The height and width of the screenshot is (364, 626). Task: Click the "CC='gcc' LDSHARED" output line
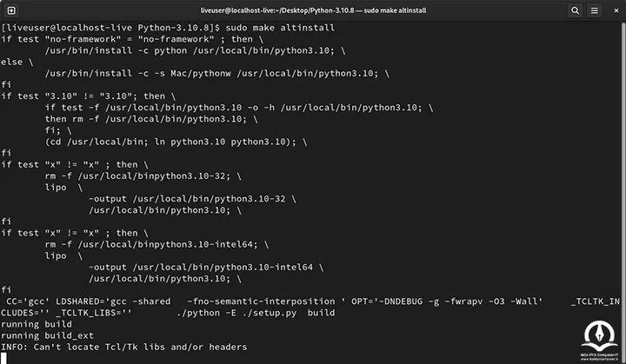(x=310, y=301)
